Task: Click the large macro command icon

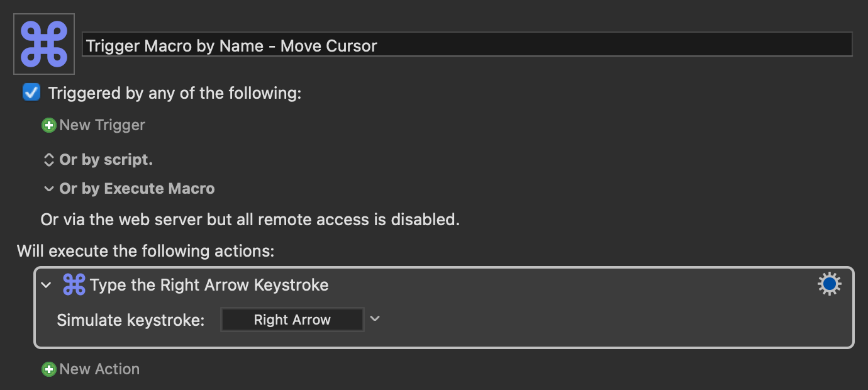Action: (44, 44)
